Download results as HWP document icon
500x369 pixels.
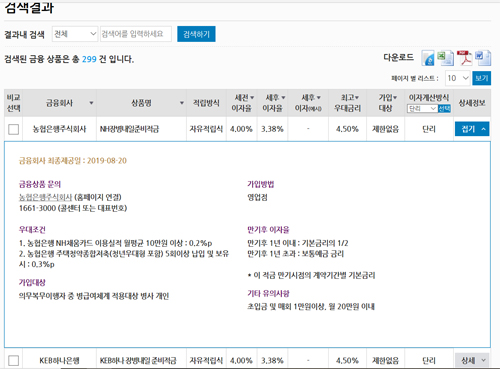tap(428, 58)
